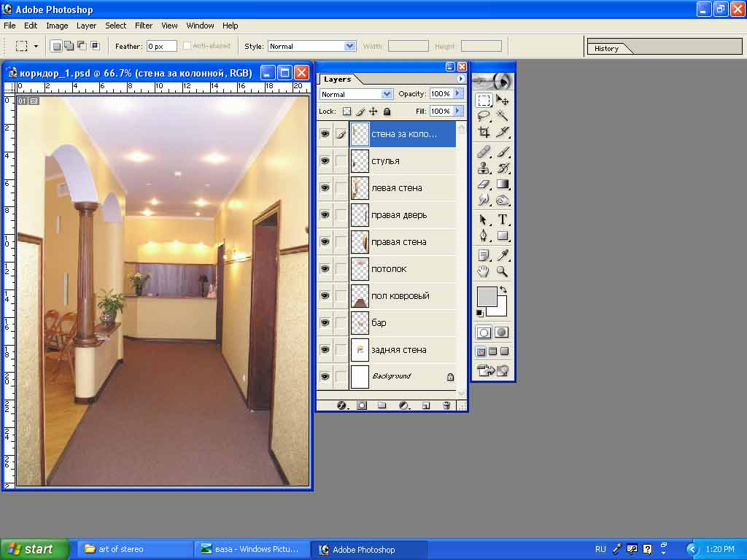Screen dimensions: 747x560
Task: Select the Hand tool
Action: [484, 271]
